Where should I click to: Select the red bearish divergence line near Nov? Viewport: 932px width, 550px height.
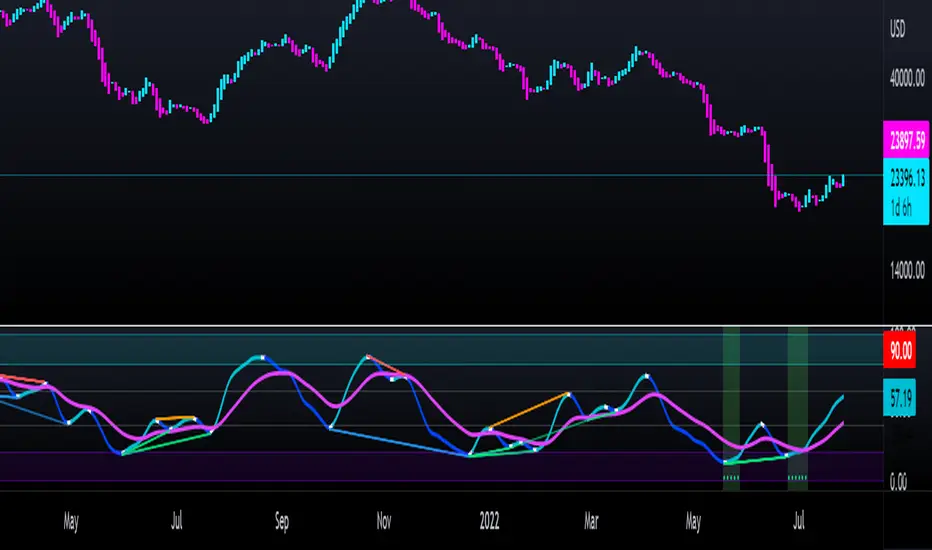click(x=386, y=367)
